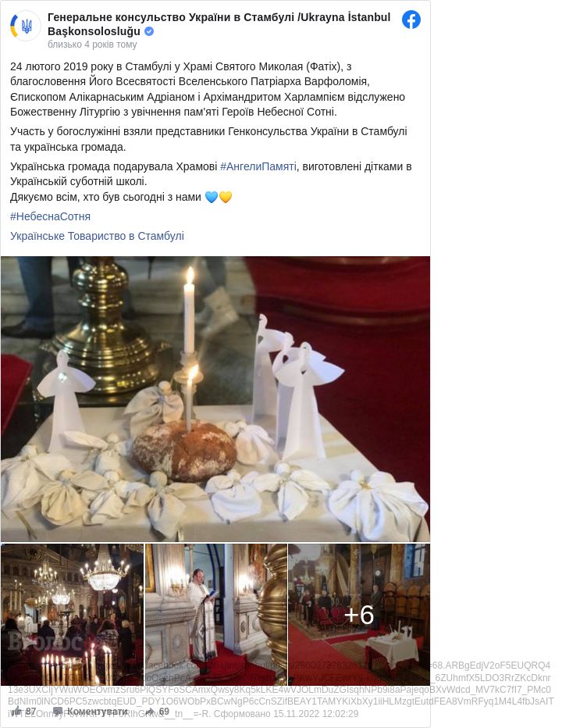Image resolution: width=562 pixels, height=728 pixels.
Task: Open the Генеральне консульство України page name link
Action: 219,24
